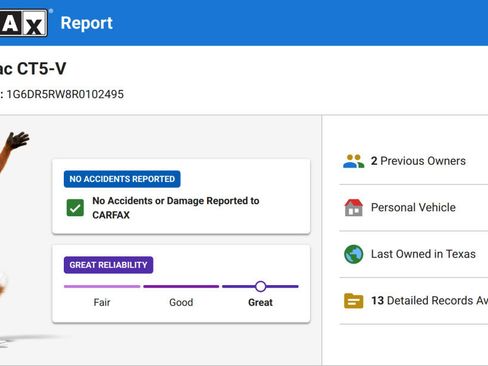Click the CARFAX logo in the header
The image size is (488, 366).
[23, 23]
